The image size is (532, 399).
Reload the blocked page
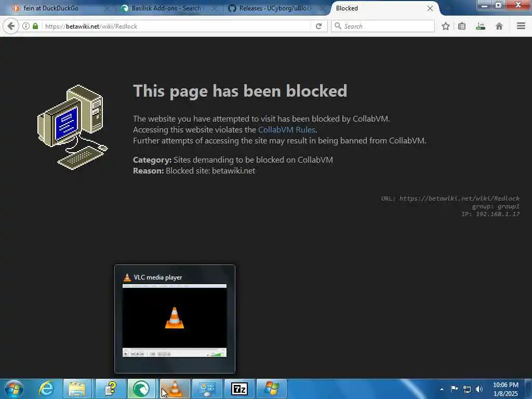click(x=318, y=26)
